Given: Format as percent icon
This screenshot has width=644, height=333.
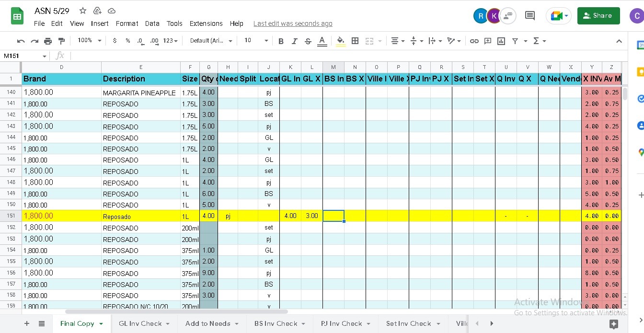Looking at the screenshot, I should [x=128, y=41].
